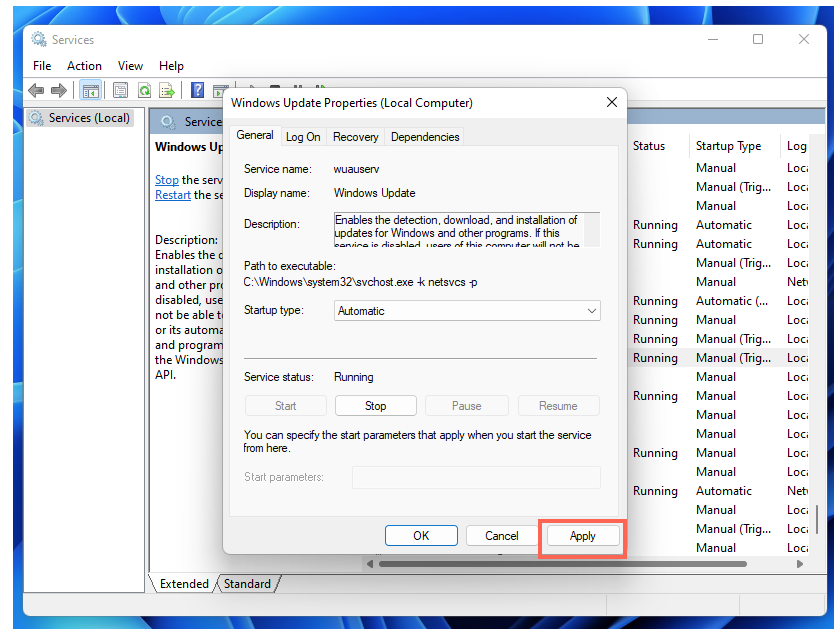Click the vertical scrollbar thumb of services list
Image resolution: width=840 pixels, height=638 pixels.
click(x=817, y=520)
